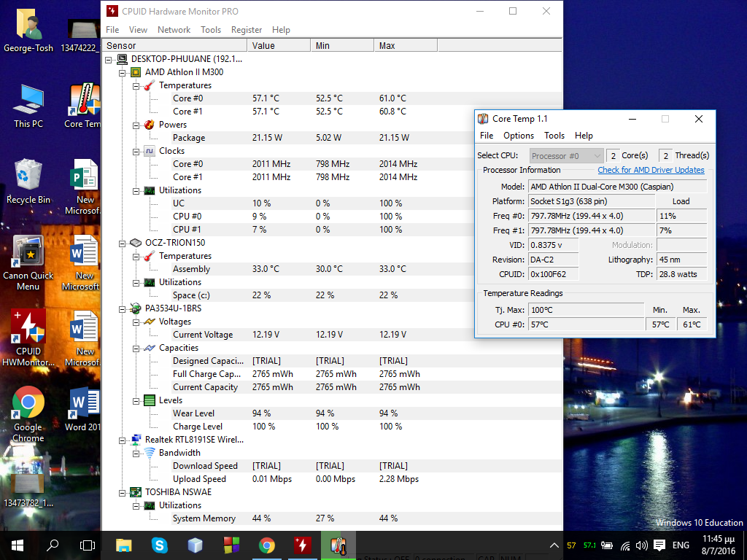
Task: Open the Tools menu in Core Temp
Action: tap(554, 136)
